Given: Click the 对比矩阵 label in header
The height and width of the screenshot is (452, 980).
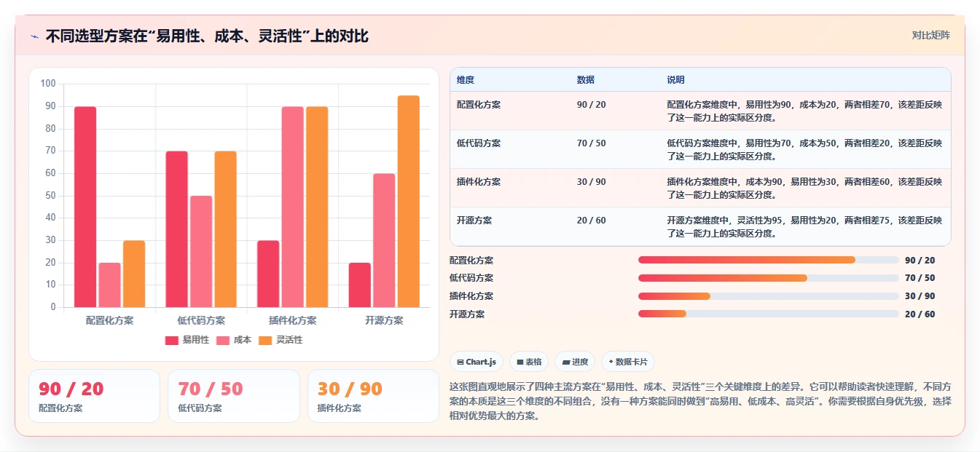Looking at the screenshot, I should tap(930, 35).
